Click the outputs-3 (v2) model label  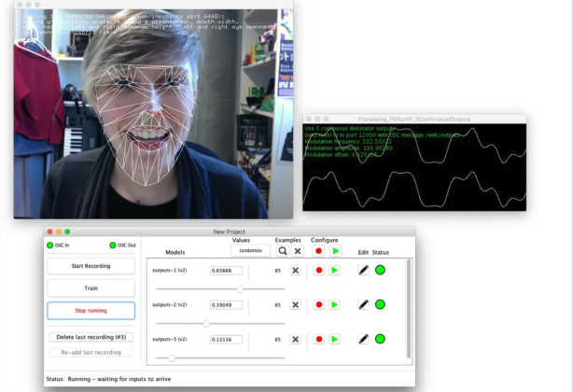tap(170, 339)
